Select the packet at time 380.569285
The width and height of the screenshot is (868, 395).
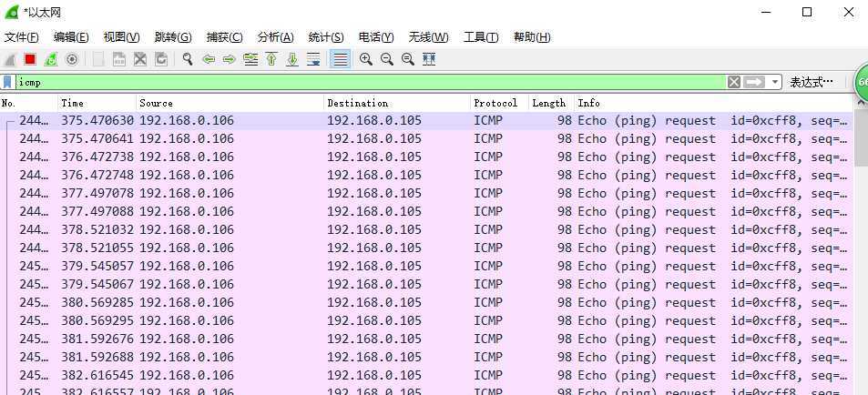[x=426, y=303]
